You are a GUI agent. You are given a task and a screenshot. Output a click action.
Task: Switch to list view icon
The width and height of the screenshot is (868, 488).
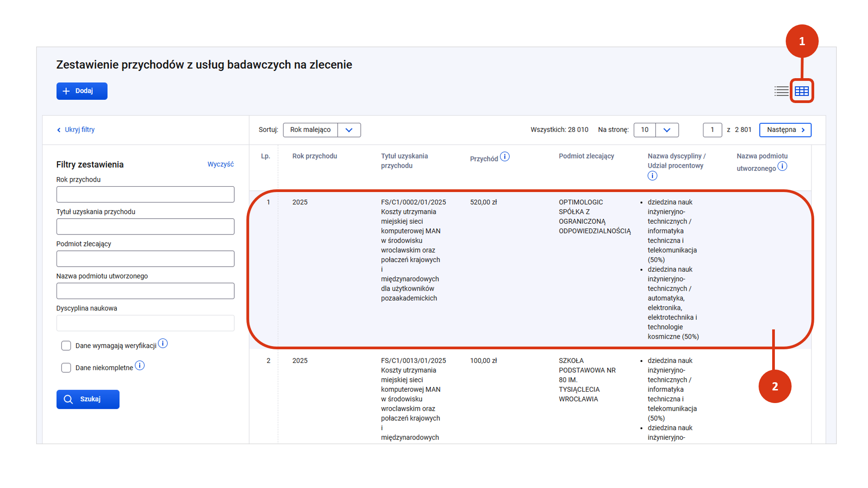(x=781, y=91)
